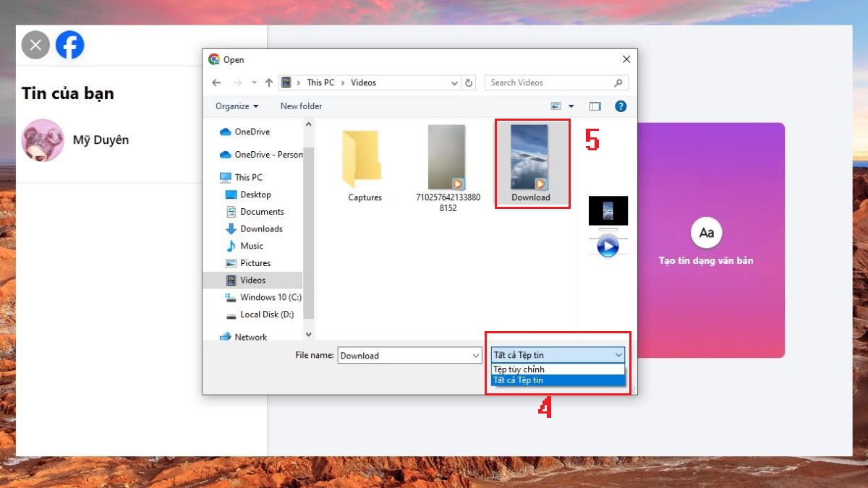The height and width of the screenshot is (488, 868).
Task: Go back in the Open dialog
Action: click(216, 82)
